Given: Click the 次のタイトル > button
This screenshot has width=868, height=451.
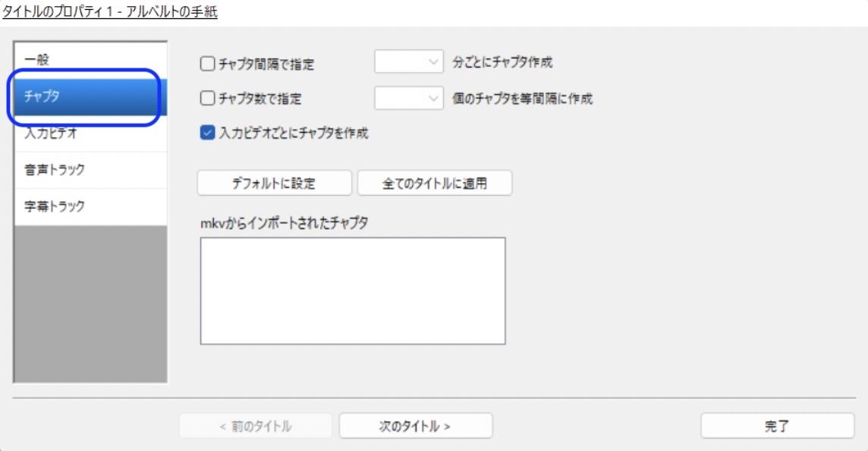Looking at the screenshot, I should [416, 425].
